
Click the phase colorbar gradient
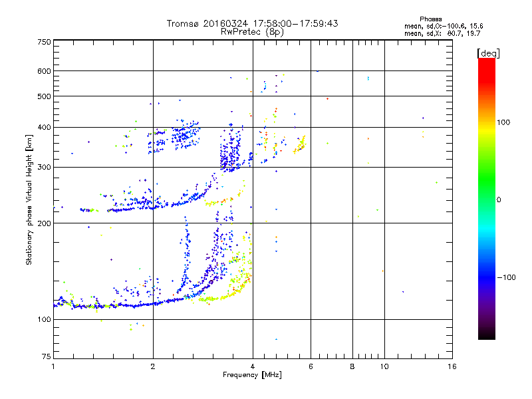(487, 199)
